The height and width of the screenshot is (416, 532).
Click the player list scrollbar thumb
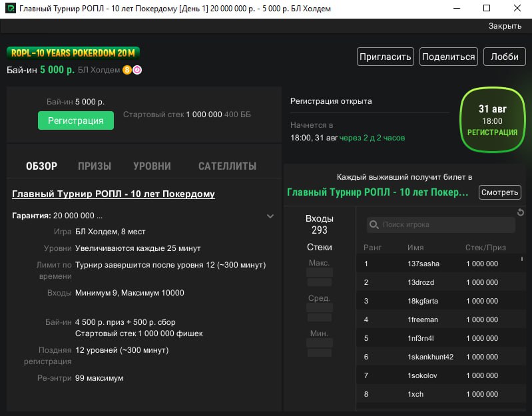(x=522, y=259)
